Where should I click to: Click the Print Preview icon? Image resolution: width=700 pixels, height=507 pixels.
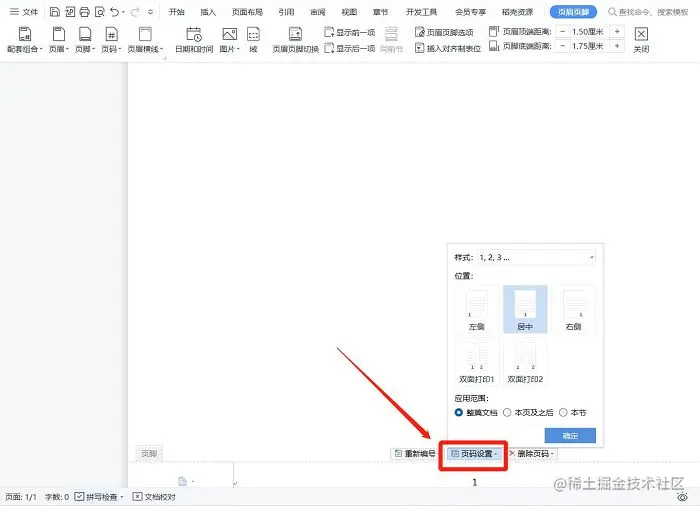coord(100,12)
